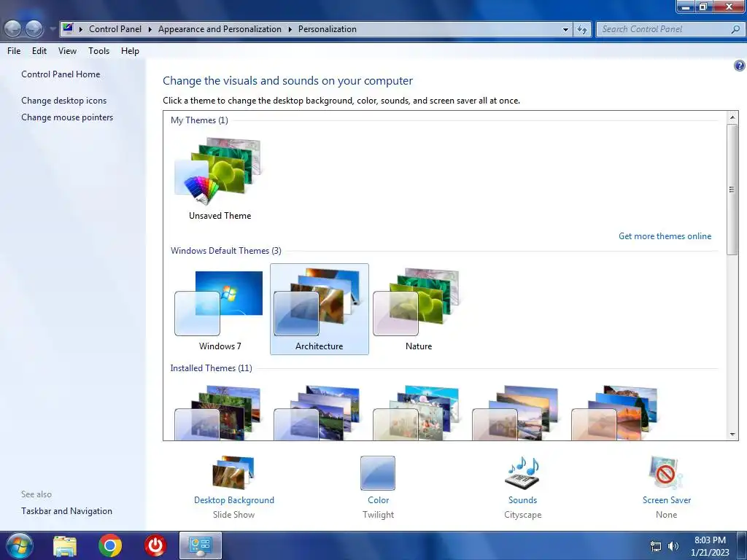
Task: Click the theme list scrollbar thumb
Action: 732,190
